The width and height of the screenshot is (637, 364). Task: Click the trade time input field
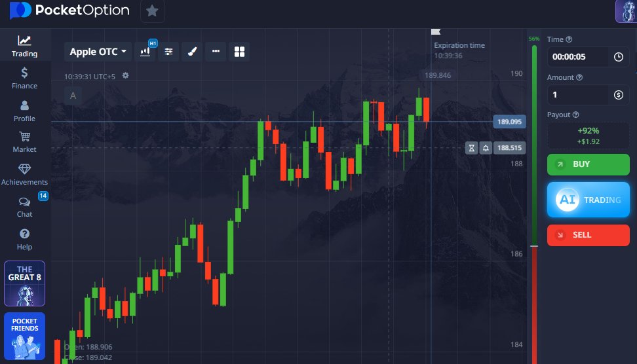[579, 57]
